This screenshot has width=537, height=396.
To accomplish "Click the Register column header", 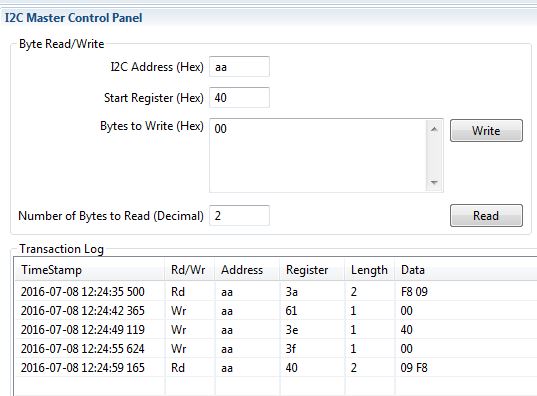I will click(312, 270).
